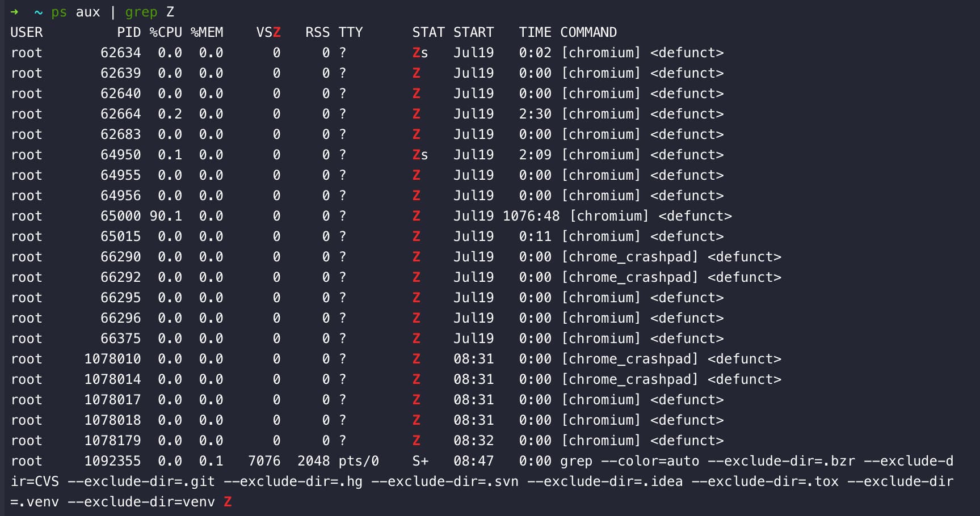Click the USER column header
The image size is (980, 516).
(x=27, y=32)
